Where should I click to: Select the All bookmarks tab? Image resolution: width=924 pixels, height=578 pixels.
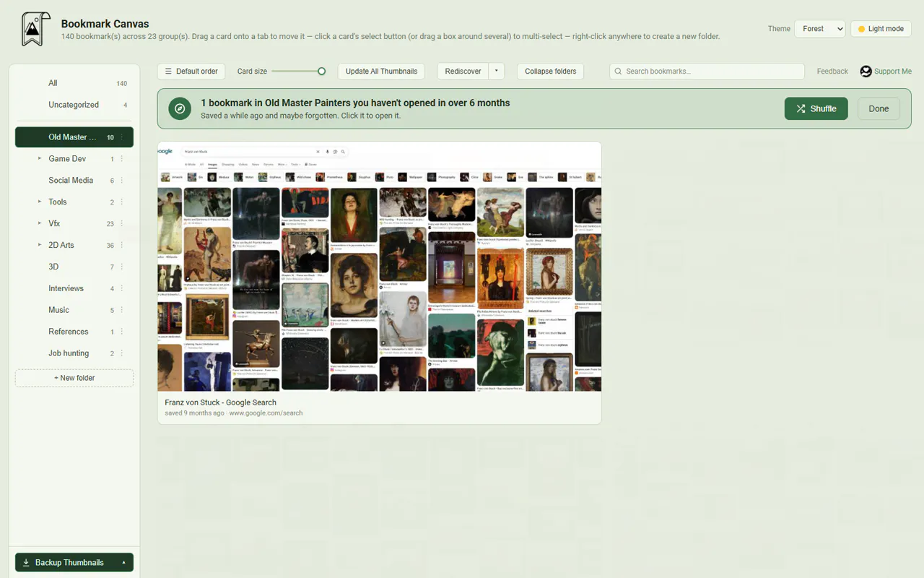pos(74,83)
